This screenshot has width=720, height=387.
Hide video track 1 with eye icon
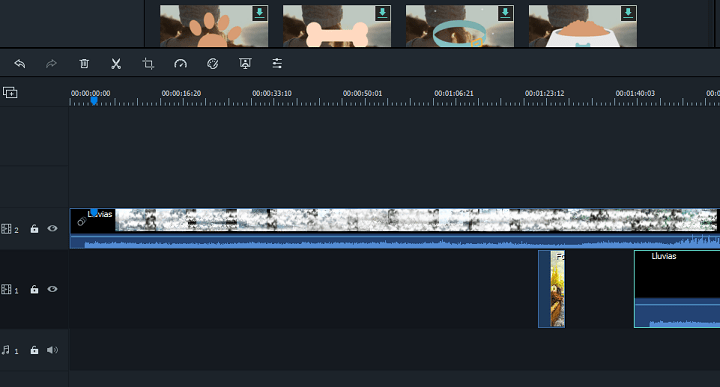pos(52,289)
